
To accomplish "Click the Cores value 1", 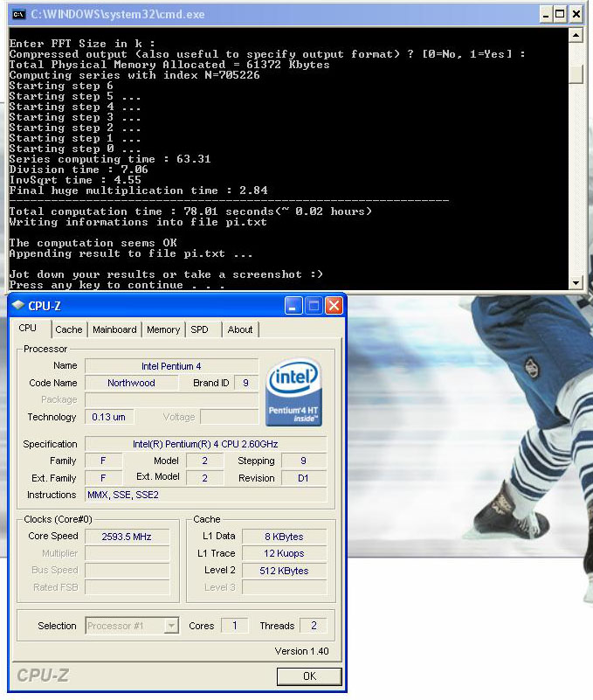I will point(235,626).
